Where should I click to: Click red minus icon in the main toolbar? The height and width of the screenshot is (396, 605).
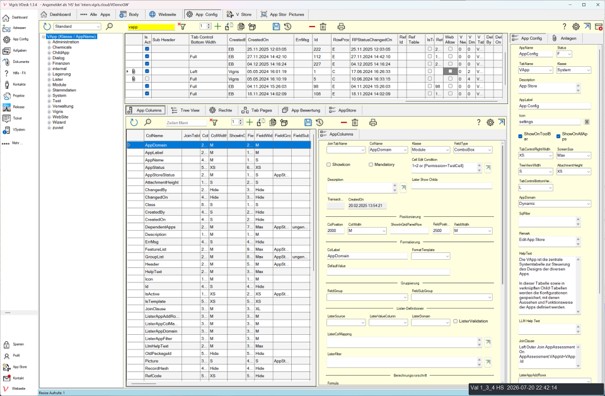click(312, 27)
